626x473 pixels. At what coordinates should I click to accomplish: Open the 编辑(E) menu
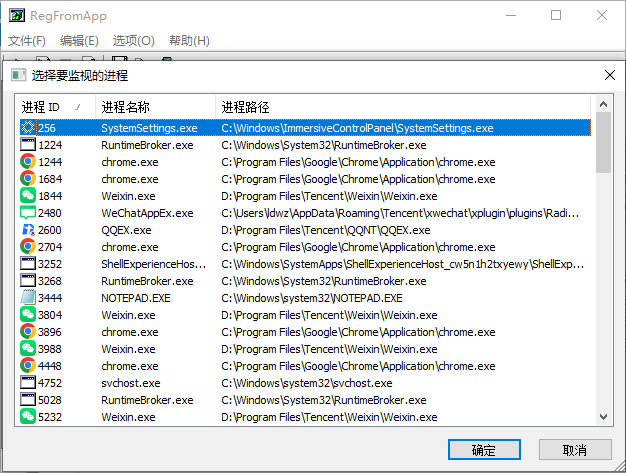tap(79, 41)
